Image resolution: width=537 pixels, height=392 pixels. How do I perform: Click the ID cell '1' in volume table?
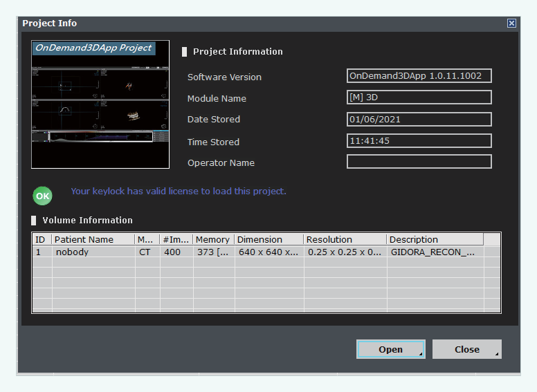(x=42, y=252)
